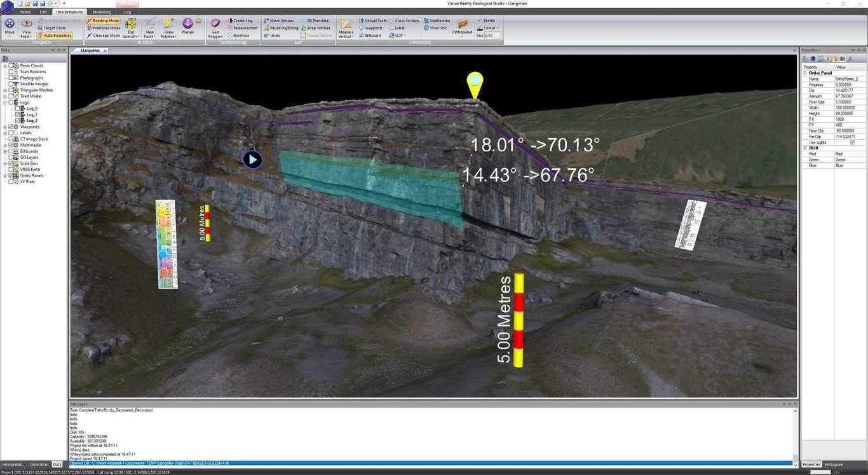The height and width of the screenshot is (475, 868).
Task: Toggle visibility of Log_2 in the Data tree
Action: tap(17, 121)
